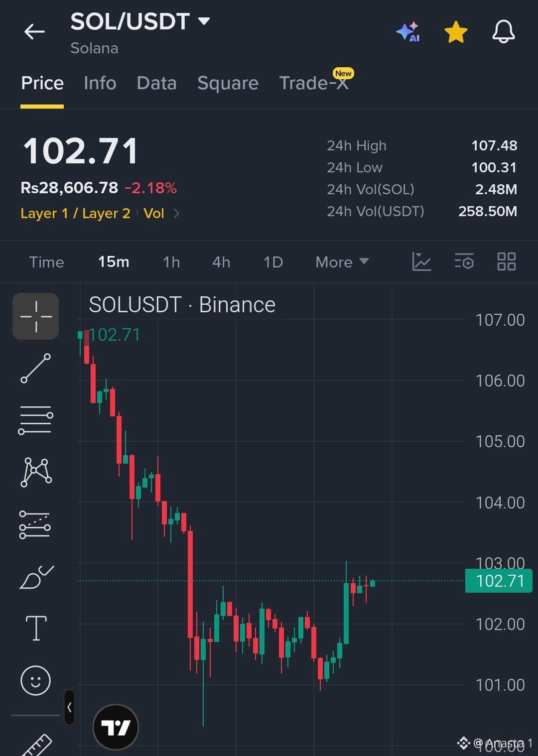
Task: Click the Rs28,606.78 converted price
Action: (x=69, y=188)
